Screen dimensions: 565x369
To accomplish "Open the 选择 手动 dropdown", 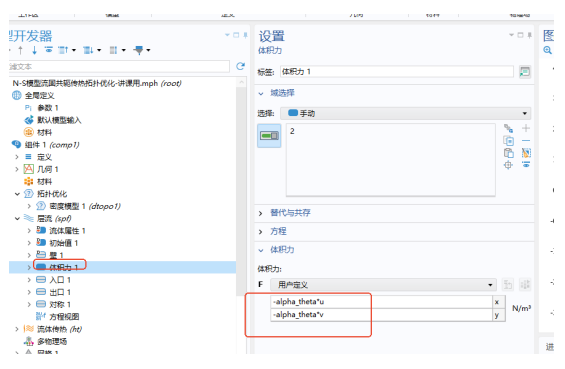I will point(405,114).
